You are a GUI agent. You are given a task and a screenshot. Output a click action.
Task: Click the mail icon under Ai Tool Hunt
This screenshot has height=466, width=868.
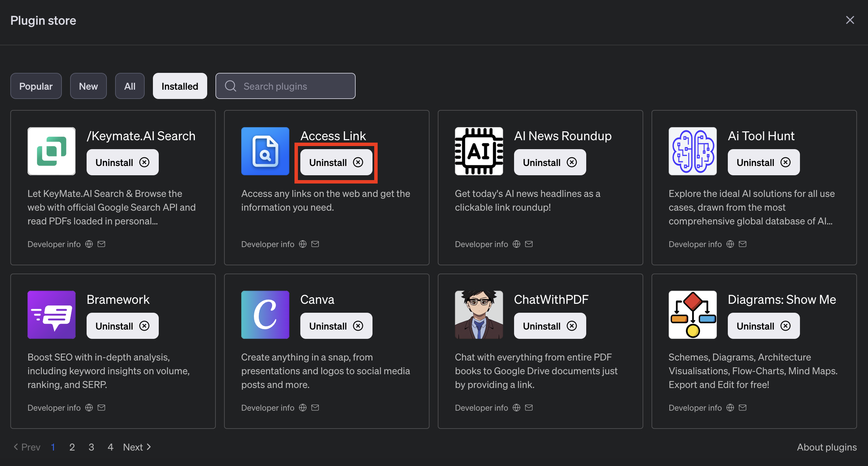(x=743, y=244)
